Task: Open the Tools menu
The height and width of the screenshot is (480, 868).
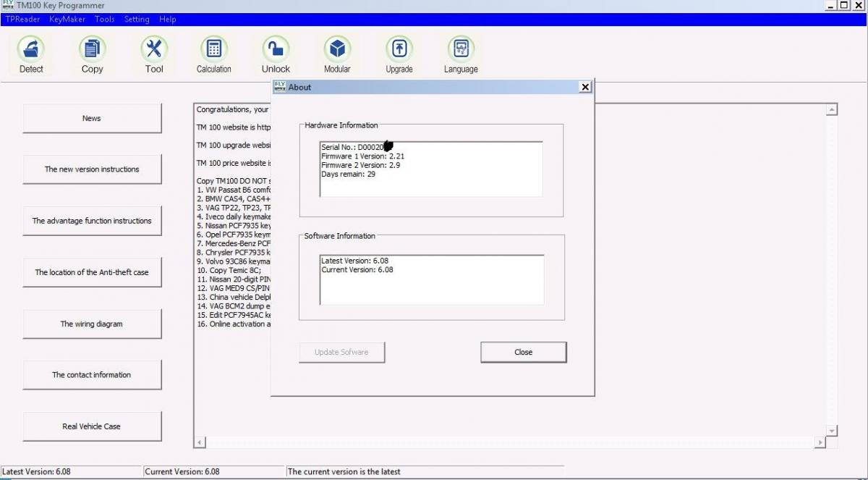Action: coord(105,20)
